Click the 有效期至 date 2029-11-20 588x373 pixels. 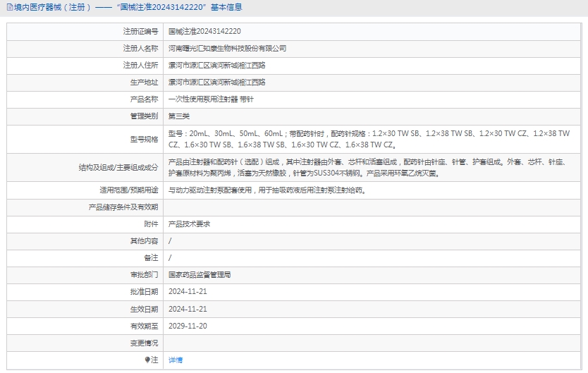tap(188, 326)
